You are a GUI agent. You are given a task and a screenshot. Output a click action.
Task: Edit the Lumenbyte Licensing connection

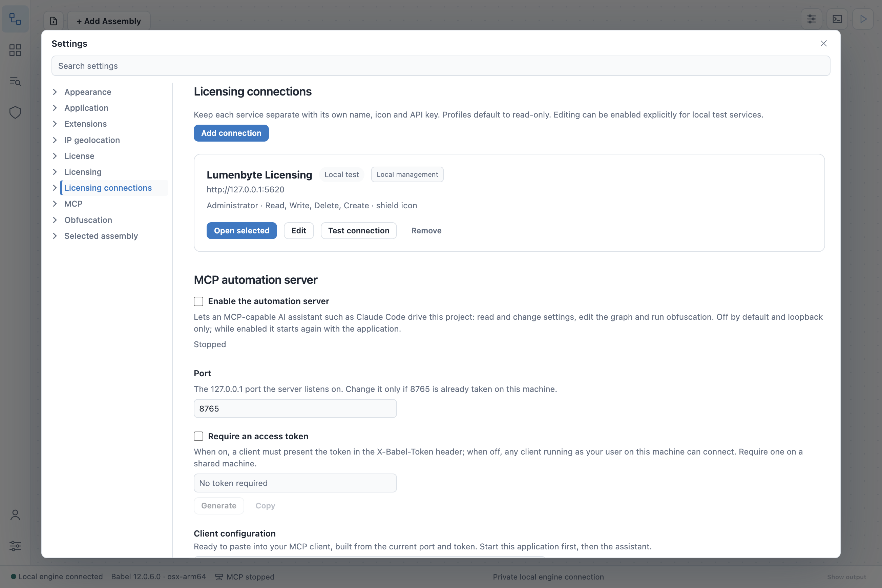[x=298, y=231]
